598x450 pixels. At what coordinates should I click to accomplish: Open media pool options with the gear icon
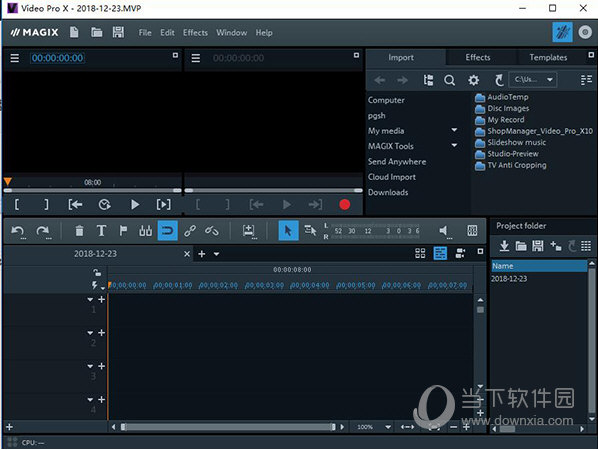click(x=473, y=80)
